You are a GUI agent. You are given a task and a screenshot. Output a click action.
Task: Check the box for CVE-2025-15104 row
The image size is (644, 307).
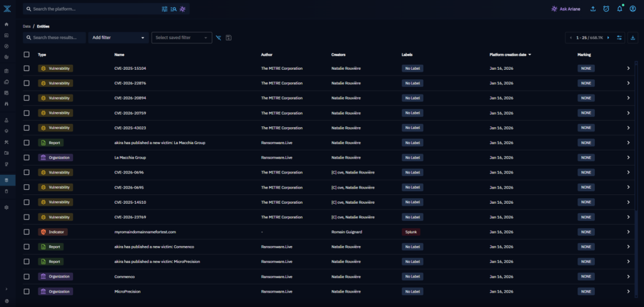click(26, 68)
